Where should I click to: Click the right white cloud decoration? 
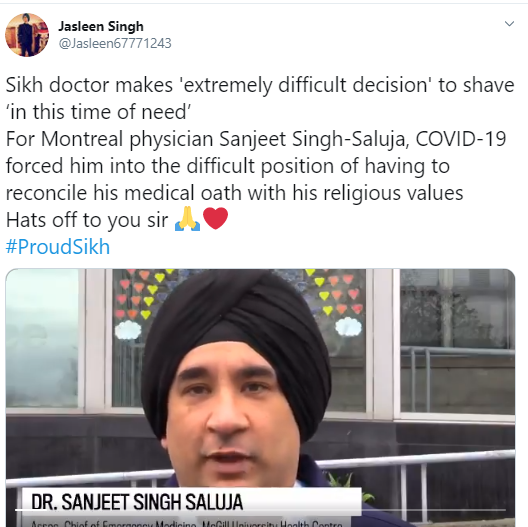click(x=349, y=327)
